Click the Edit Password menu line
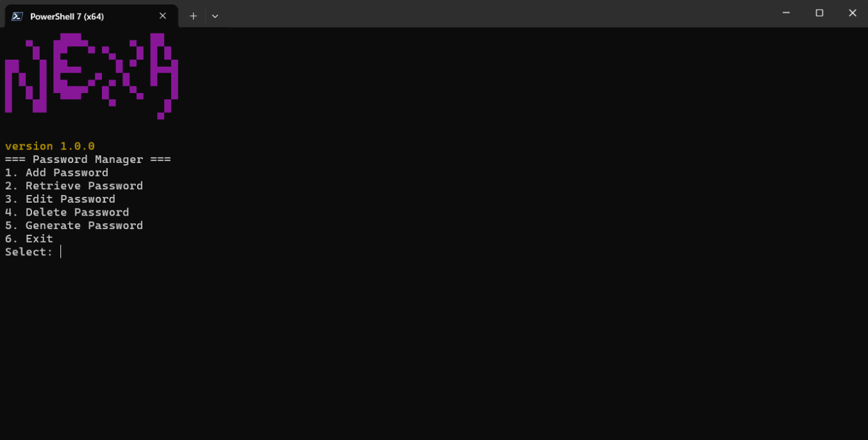The width and height of the screenshot is (868, 440). [60, 199]
